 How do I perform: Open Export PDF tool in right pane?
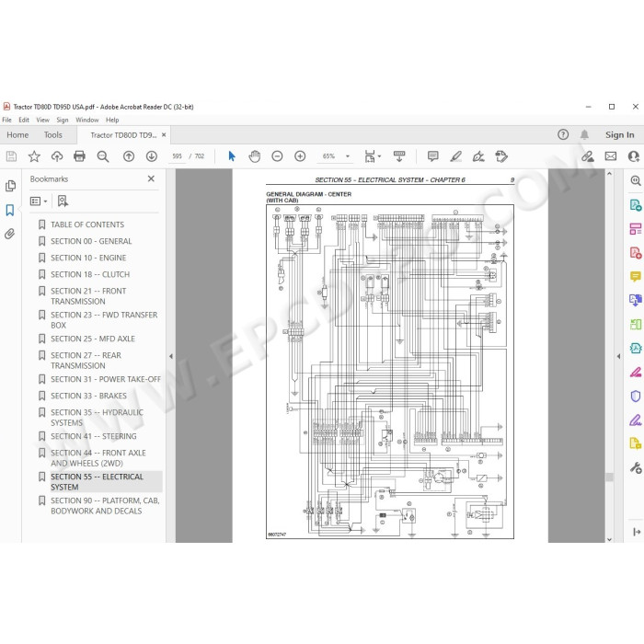(636, 205)
